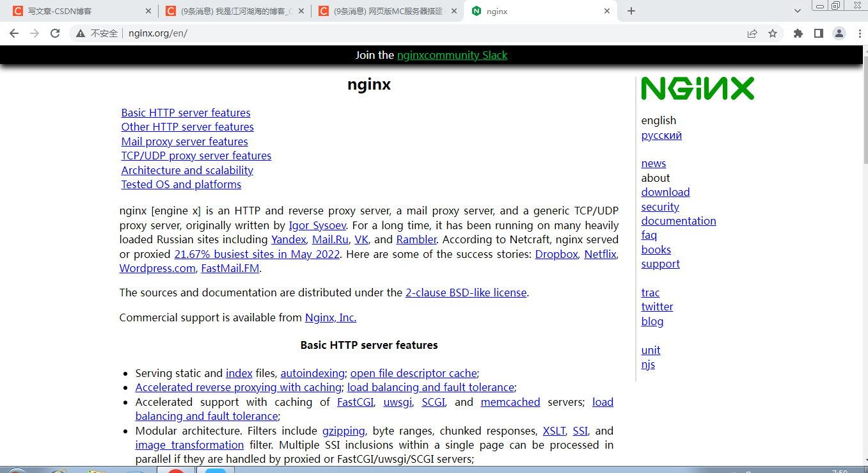The width and height of the screenshot is (868, 473).
Task: Open the Chrome profile avatar
Action: pyautogui.click(x=839, y=33)
